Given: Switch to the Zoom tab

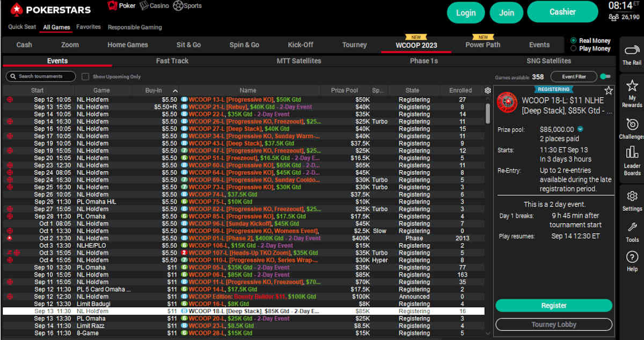Looking at the screenshot, I should (70, 45).
